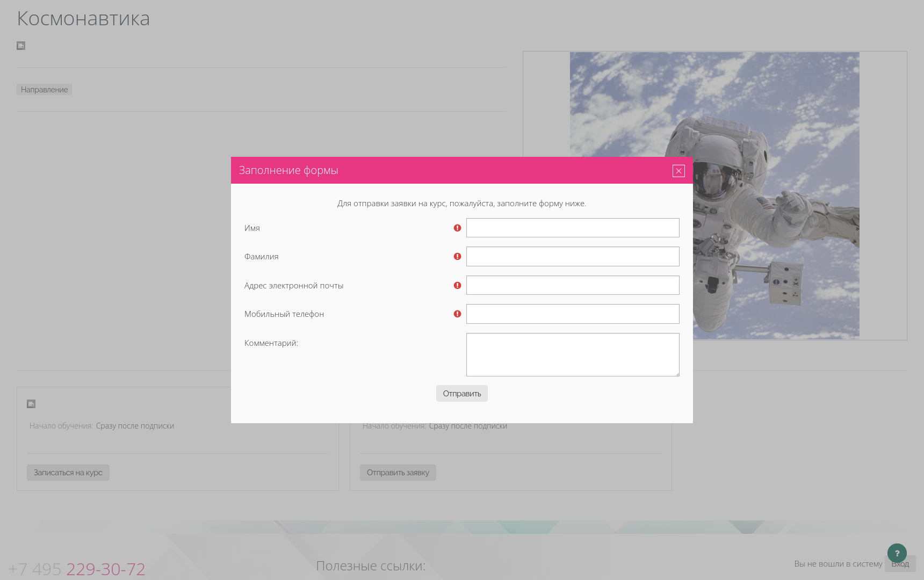Click the required icon beside the email field

[457, 286]
